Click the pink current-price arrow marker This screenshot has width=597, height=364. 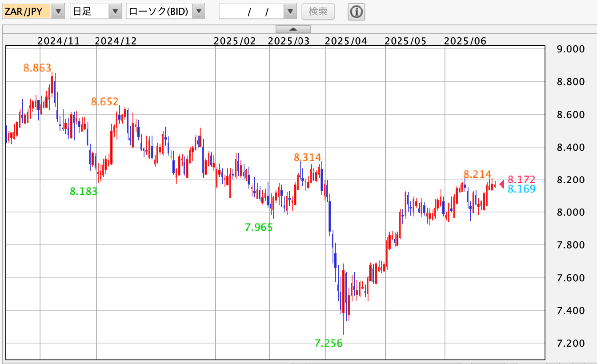(502, 184)
